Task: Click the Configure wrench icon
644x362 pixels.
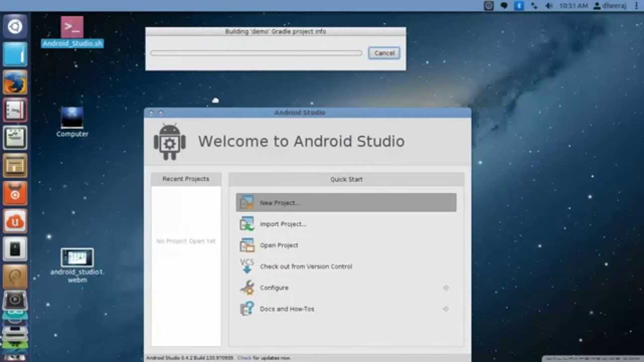Action: click(x=247, y=288)
